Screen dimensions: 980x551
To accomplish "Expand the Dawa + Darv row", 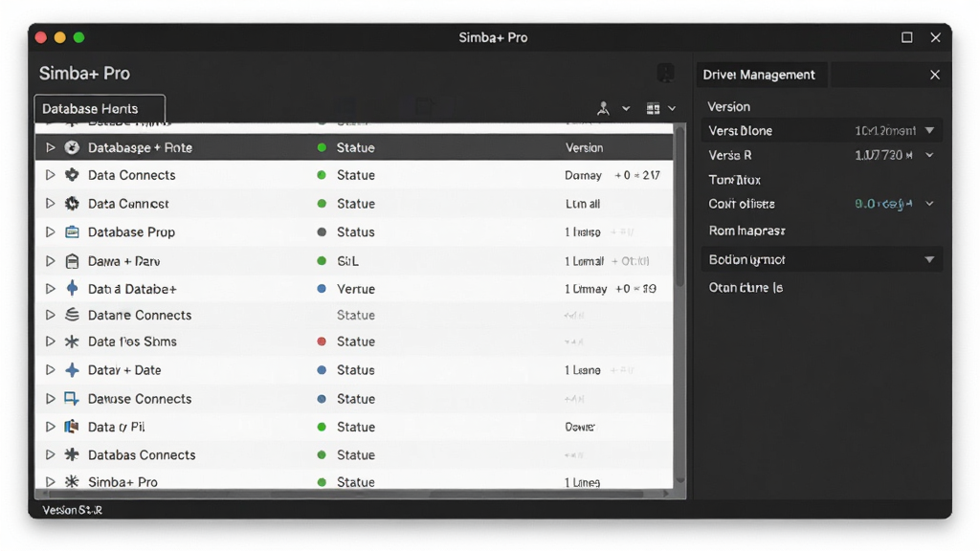I will click(50, 260).
